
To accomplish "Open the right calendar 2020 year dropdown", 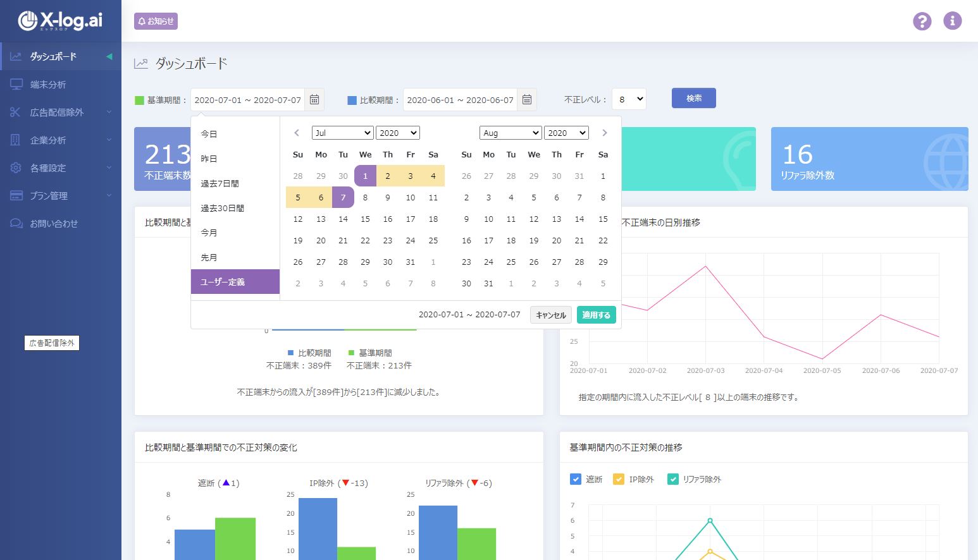I will (566, 133).
